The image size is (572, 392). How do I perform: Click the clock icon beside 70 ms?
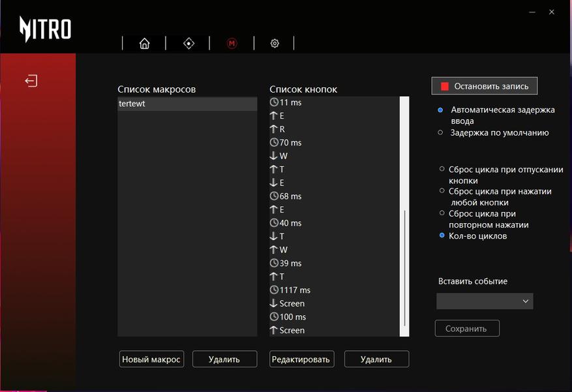[274, 142]
